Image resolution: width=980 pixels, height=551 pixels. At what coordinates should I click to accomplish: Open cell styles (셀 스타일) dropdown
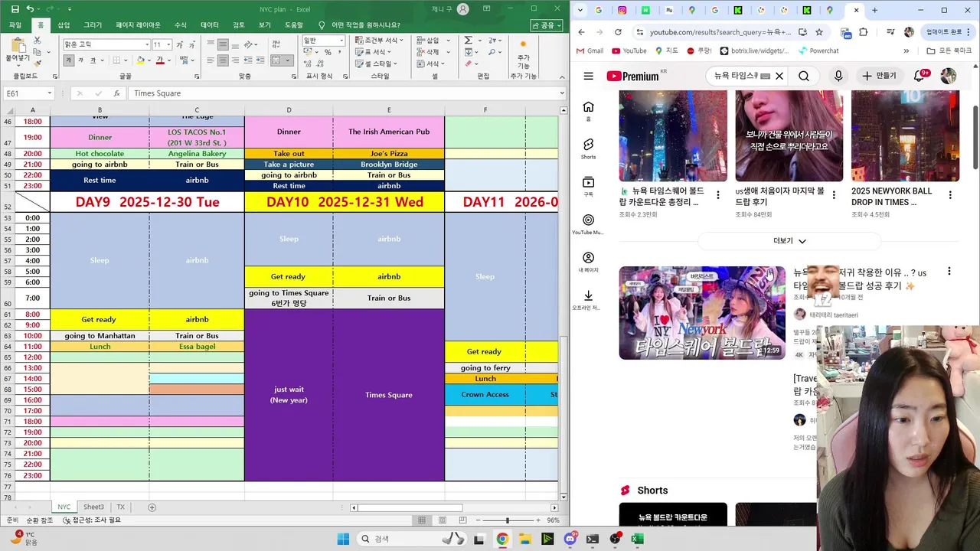click(x=377, y=64)
